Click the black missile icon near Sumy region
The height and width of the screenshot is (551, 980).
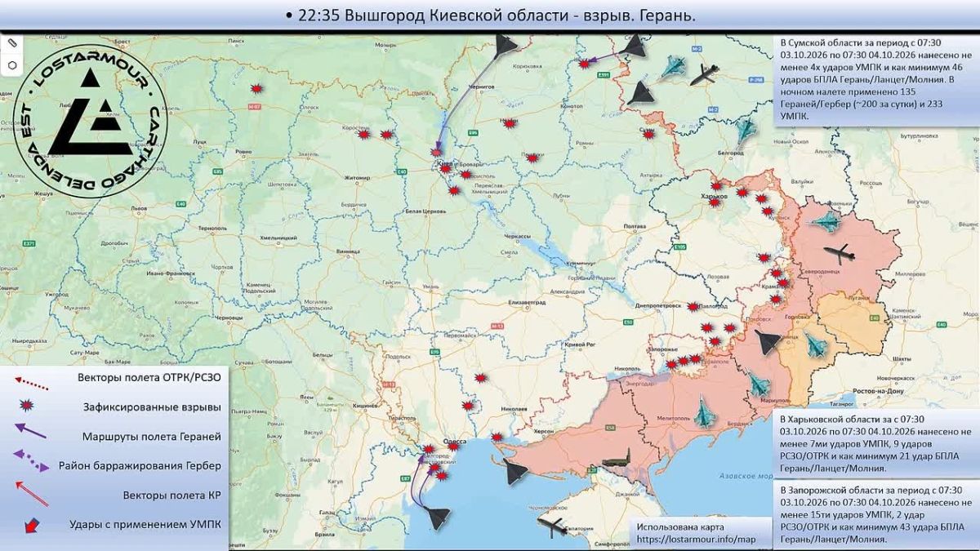[x=706, y=75]
